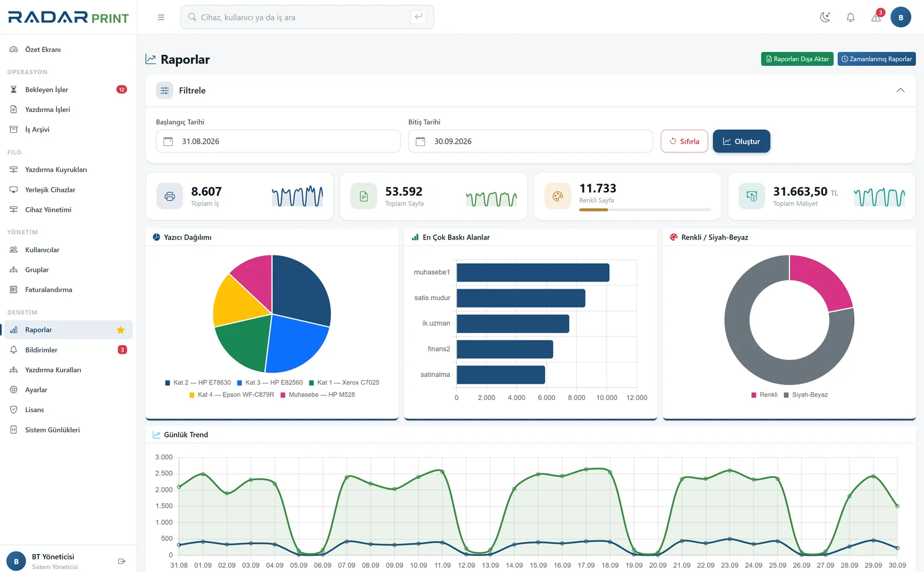The height and width of the screenshot is (572, 924).
Task: Click the Sıfırla reset button
Action: click(684, 141)
